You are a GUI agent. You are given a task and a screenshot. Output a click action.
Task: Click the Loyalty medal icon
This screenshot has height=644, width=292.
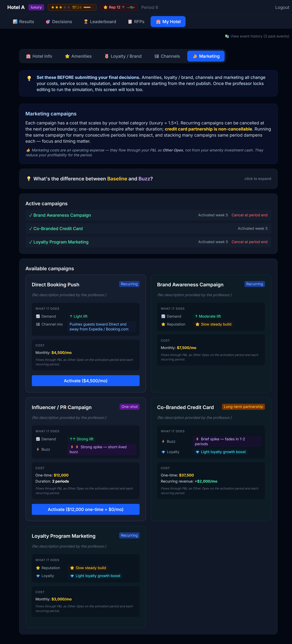[107, 56]
